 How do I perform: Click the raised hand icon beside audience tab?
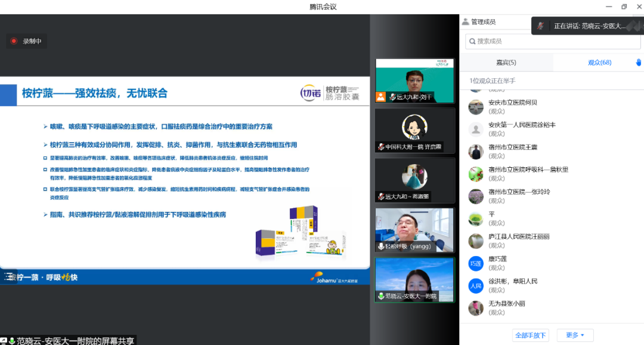point(639,63)
